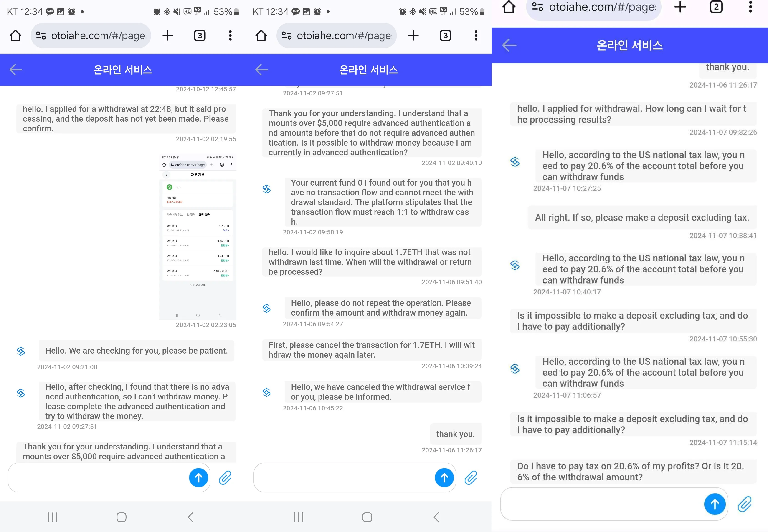This screenshot has height=532, width=768.
Task: Send message with blue arrow button, middle screenshot
Action: click(x=444, y=478)
